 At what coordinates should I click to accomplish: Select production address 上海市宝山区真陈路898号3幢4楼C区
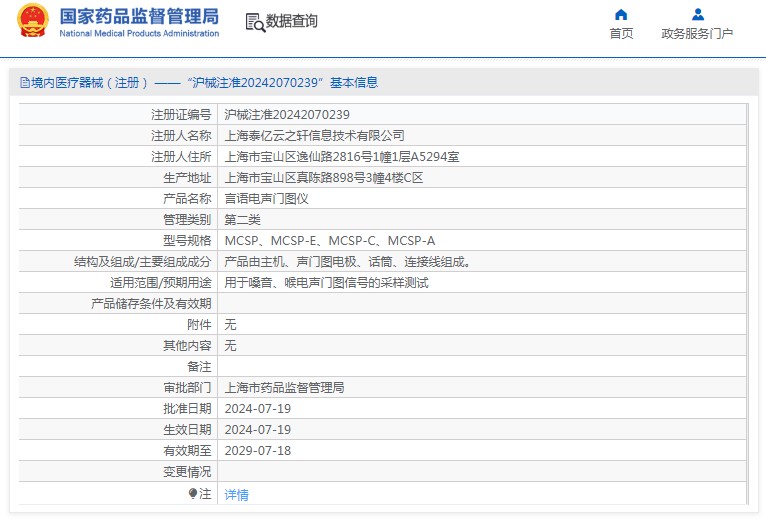pos(323,177)
